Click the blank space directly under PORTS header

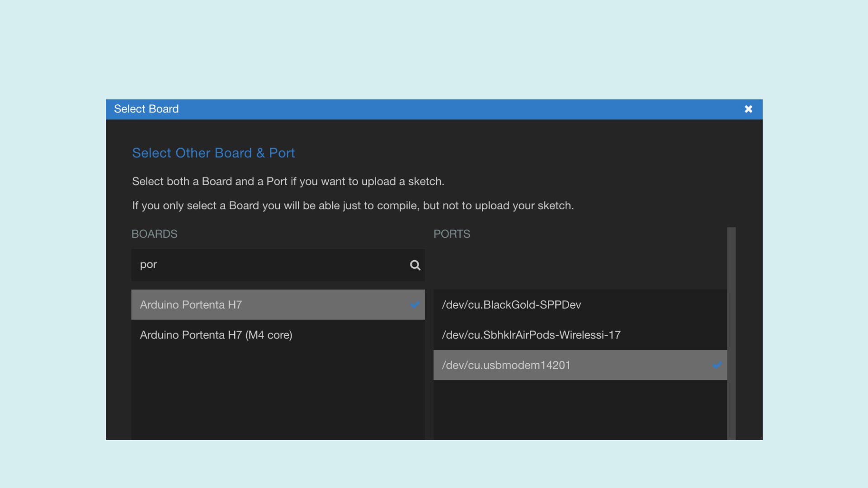[x=580, y=266]
